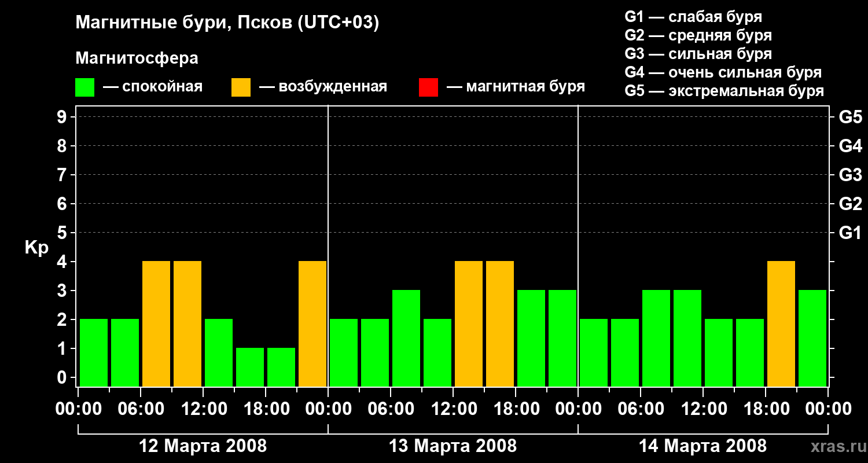Click the red 'магнитная буря' legend swatch
The height and width of the screenshot is (463, 868).
pyautogui.click(x=428, y=87)
